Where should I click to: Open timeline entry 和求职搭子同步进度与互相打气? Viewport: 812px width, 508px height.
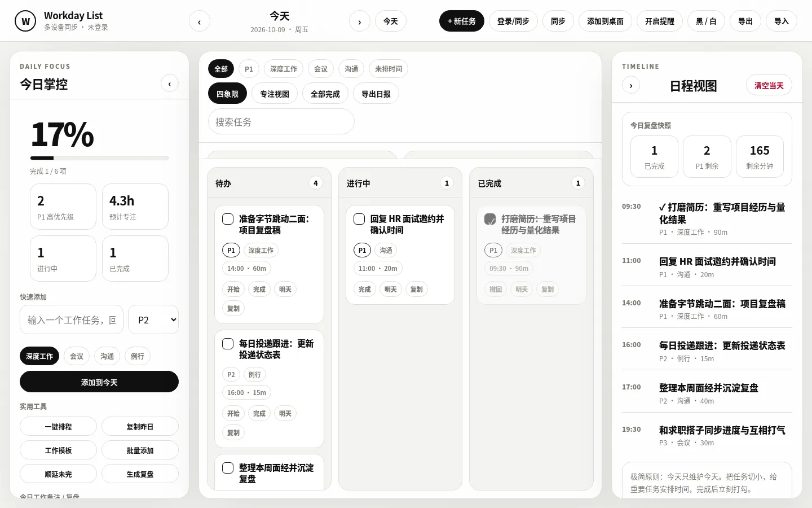pos(707,436)
